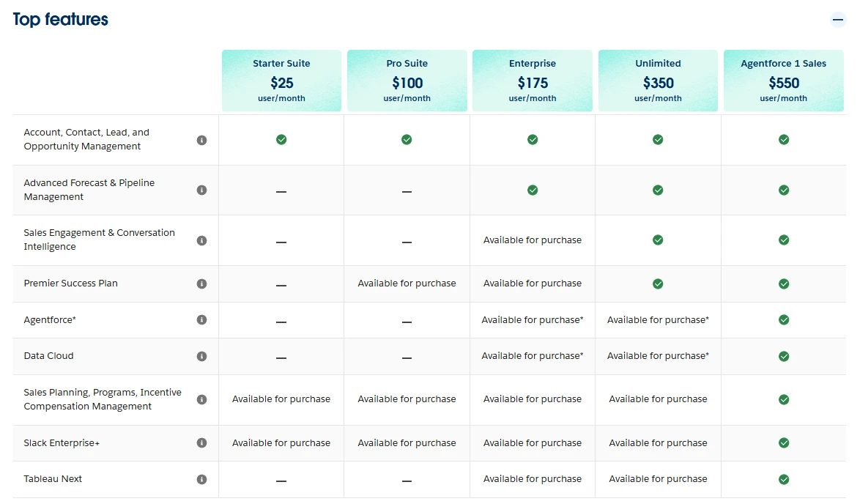
Task: Select the Starter Suite $25 pricing header
Action: (281, 81)
